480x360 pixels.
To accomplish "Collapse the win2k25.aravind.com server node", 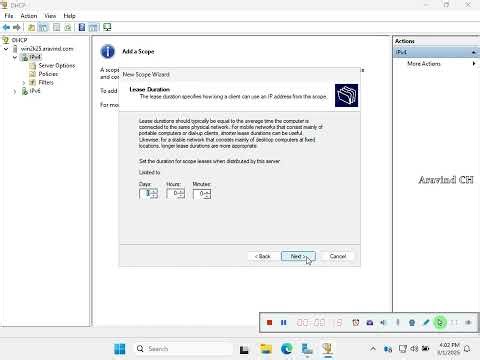I will pos(6,49).
